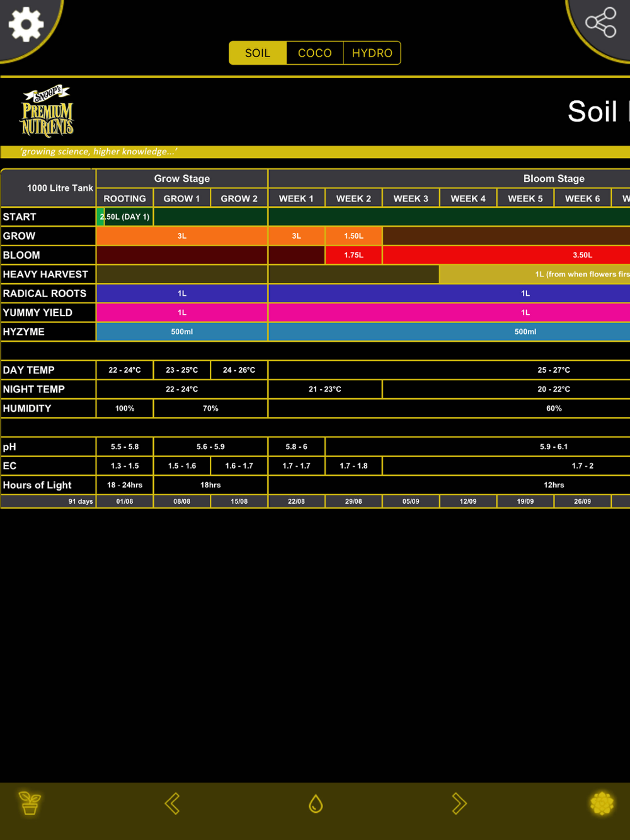Select the ROOTING column header
This screenshot has height=840, width=630.
pos(125,198)
